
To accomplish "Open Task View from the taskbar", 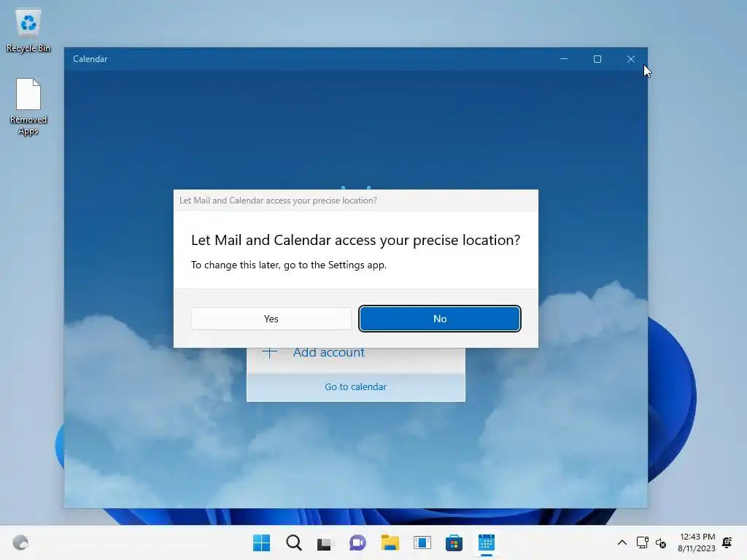I will point(325,542).
